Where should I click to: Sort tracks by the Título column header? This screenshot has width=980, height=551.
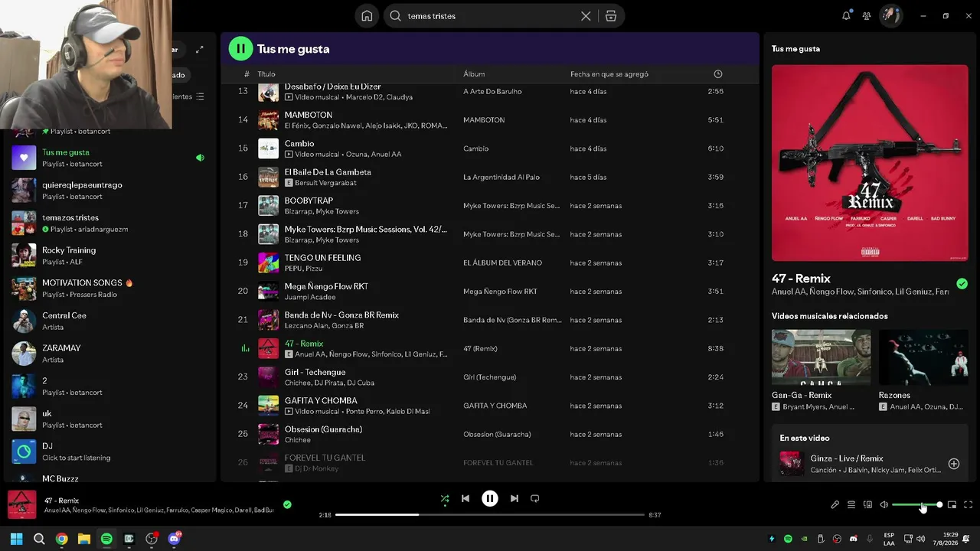point(266,74)
